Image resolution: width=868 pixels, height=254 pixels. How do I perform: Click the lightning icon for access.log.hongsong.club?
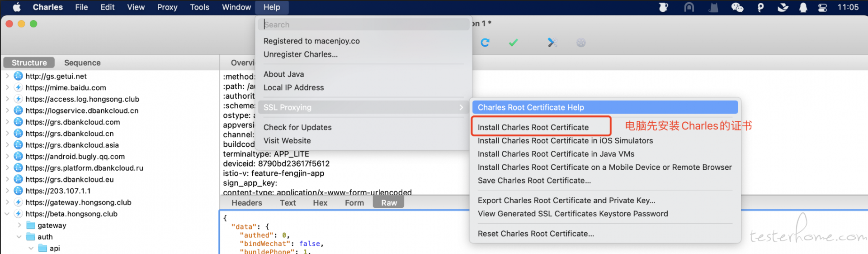[18, 99]
